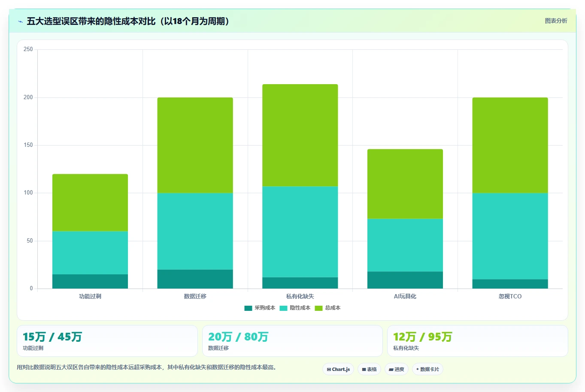The image size is (585, 392).
Task: Click the summary sentence beginning 用对比数据说明
Action: [x=148, y=368]
